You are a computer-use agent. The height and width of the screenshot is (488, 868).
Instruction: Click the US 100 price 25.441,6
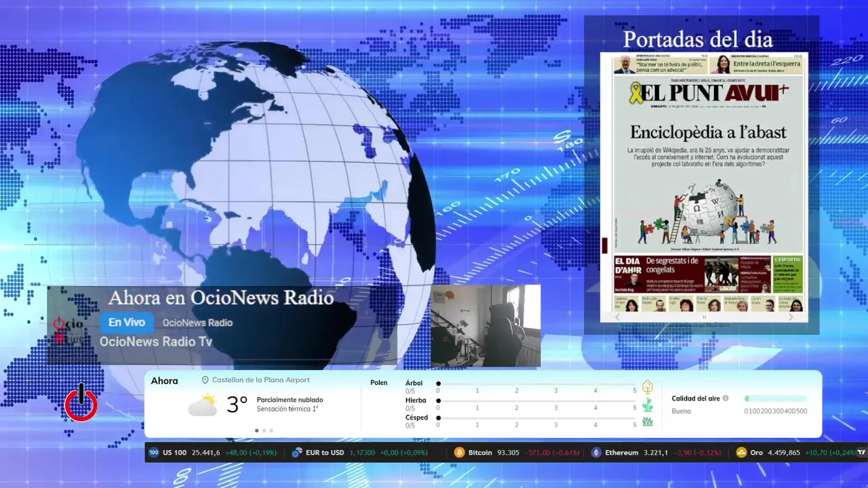[206, 452]
